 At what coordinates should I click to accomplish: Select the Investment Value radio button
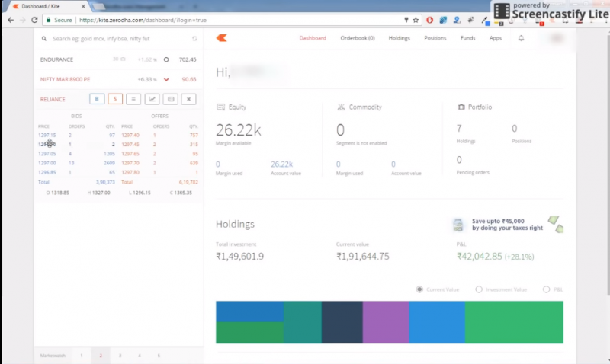[x=479, y=289]
